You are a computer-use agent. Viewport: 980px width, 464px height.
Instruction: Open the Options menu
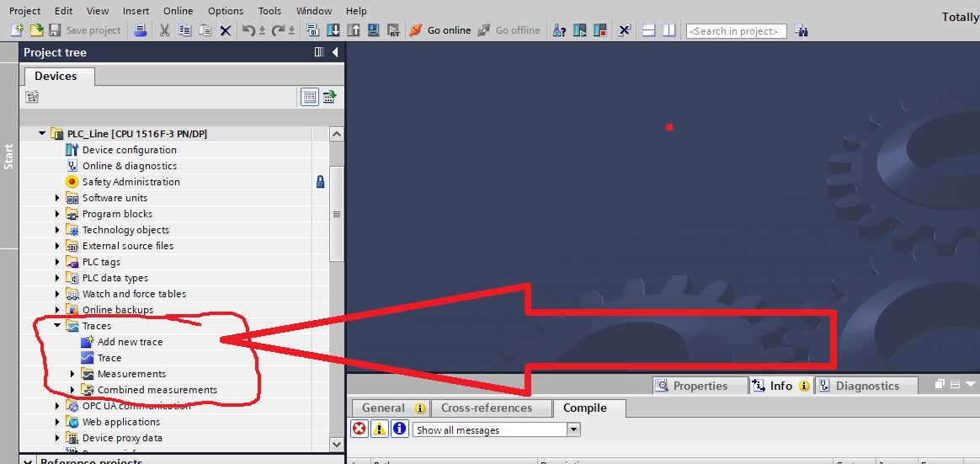click(226, 11)
